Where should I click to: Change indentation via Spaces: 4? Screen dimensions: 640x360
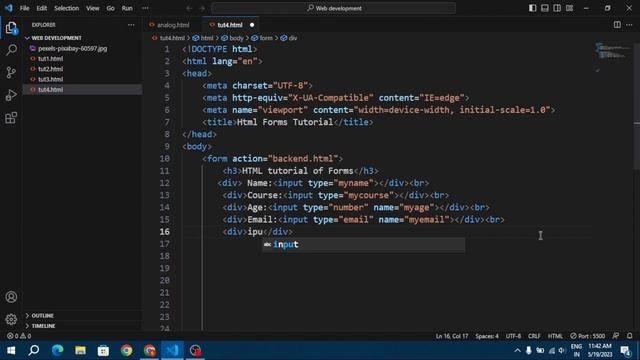[487, 336]
